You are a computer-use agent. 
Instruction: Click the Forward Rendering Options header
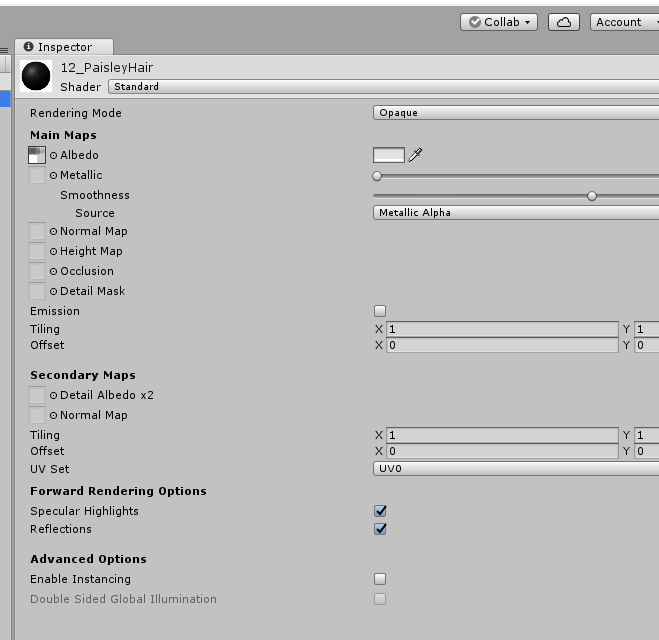118,491
